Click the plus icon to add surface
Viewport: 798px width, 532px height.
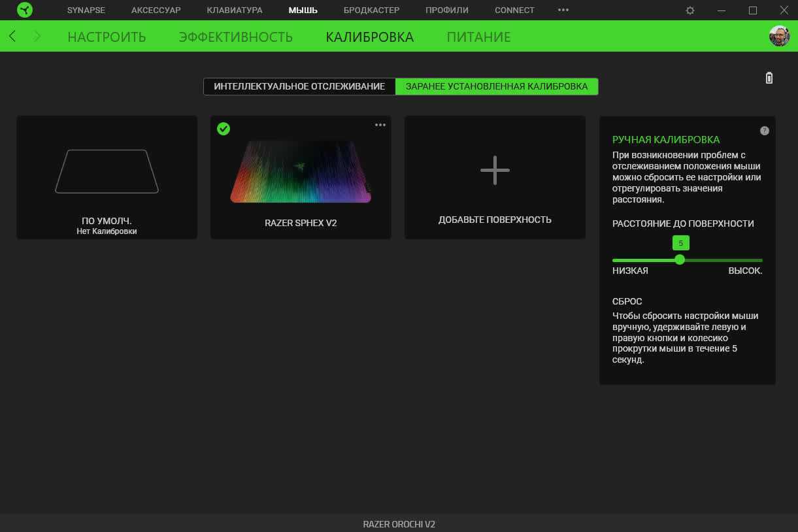tap(495, 170)
